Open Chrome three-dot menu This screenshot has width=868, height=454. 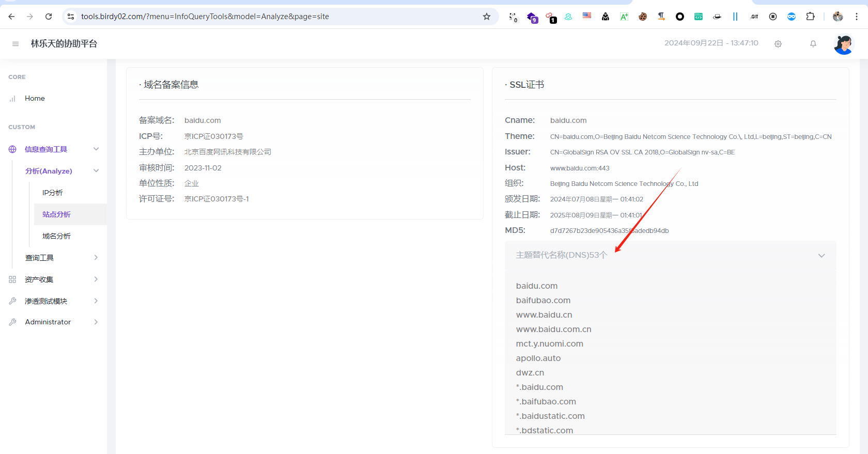pos(857,17)
